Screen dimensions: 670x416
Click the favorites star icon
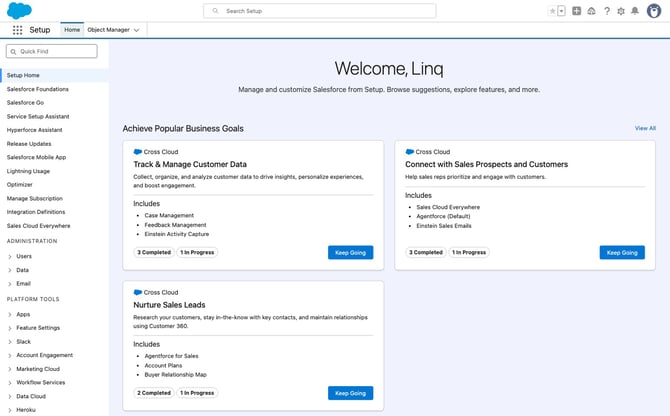click(x=552, y=11)
